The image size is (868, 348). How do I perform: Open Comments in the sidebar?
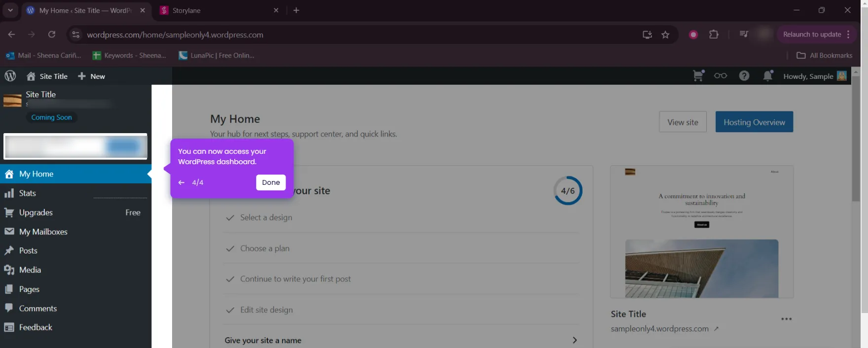point(75,308)
